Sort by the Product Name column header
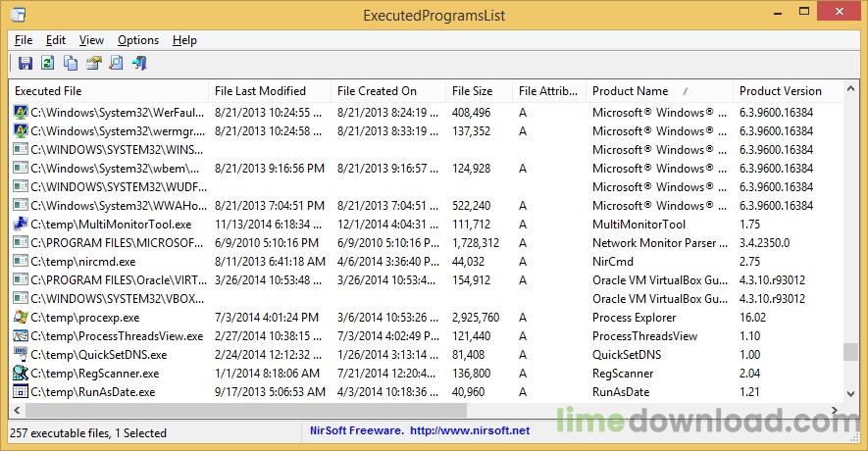 659,91
